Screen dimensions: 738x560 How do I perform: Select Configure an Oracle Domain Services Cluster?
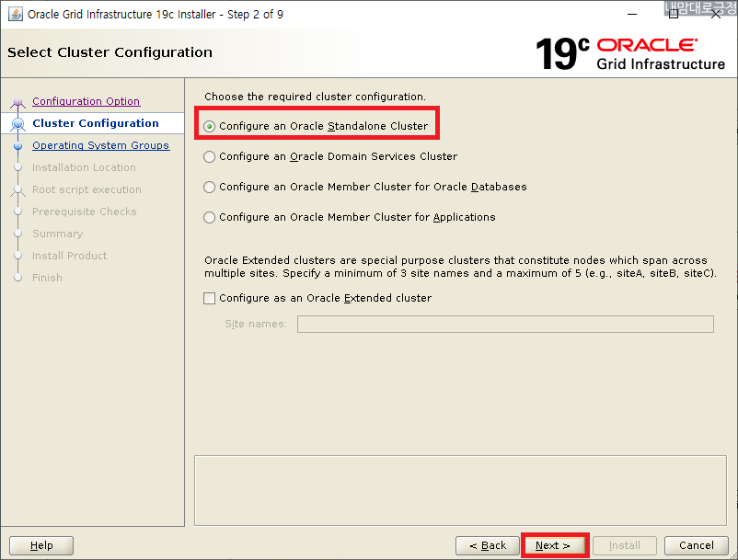click(x=330, y=156)
